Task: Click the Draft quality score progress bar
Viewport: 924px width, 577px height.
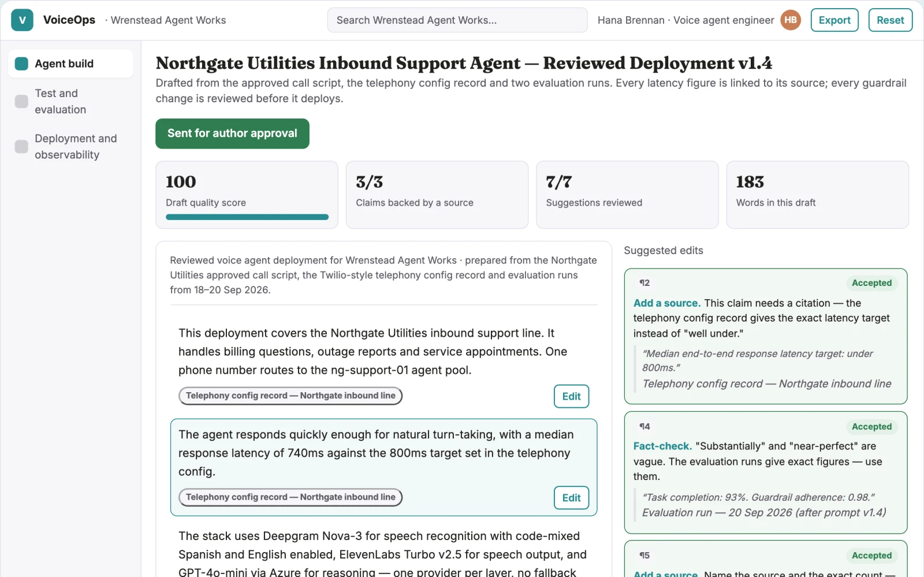Action: pos(247,217)
